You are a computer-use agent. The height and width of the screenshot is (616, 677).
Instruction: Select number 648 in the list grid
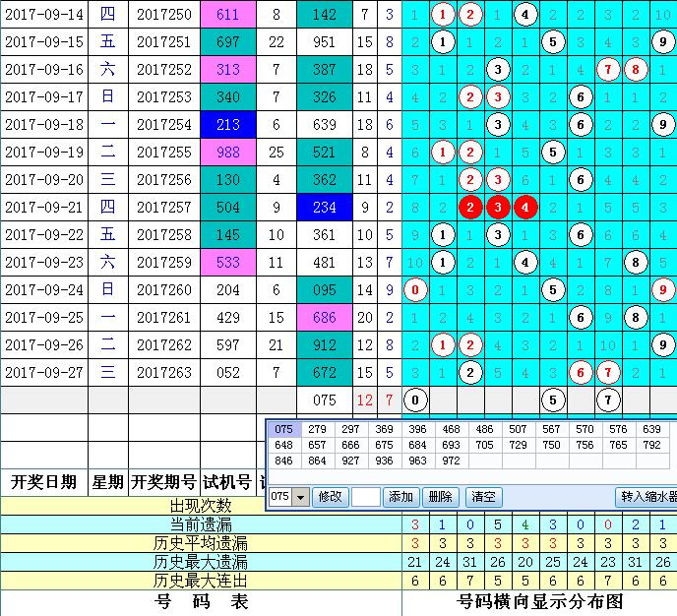point(283,445)
